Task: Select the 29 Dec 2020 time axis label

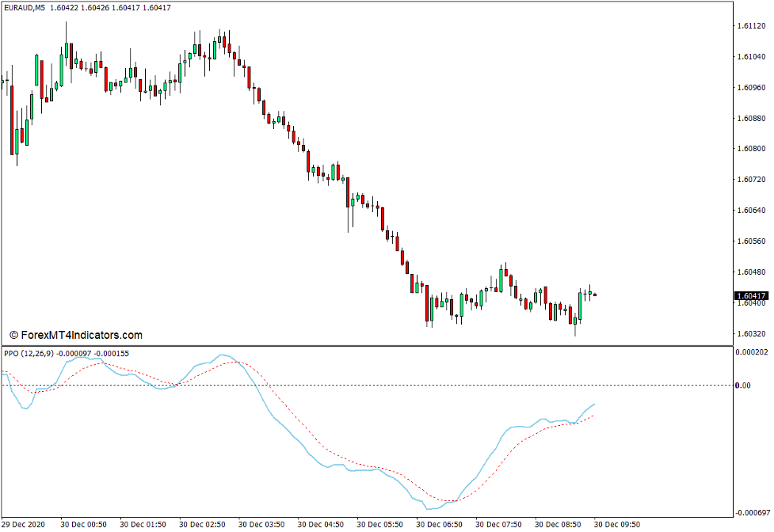Action: pyautogui.click(x=25, y=523)
